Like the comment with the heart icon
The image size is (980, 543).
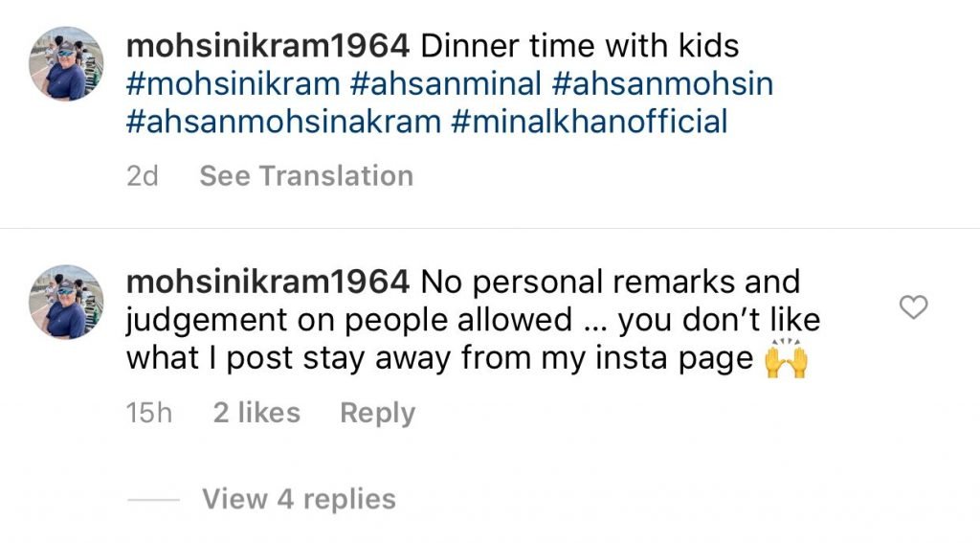point(916,308)
